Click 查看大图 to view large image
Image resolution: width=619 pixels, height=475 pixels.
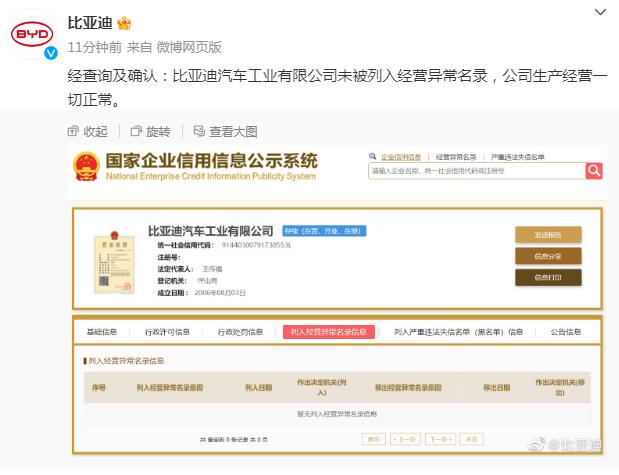(225, 131)
